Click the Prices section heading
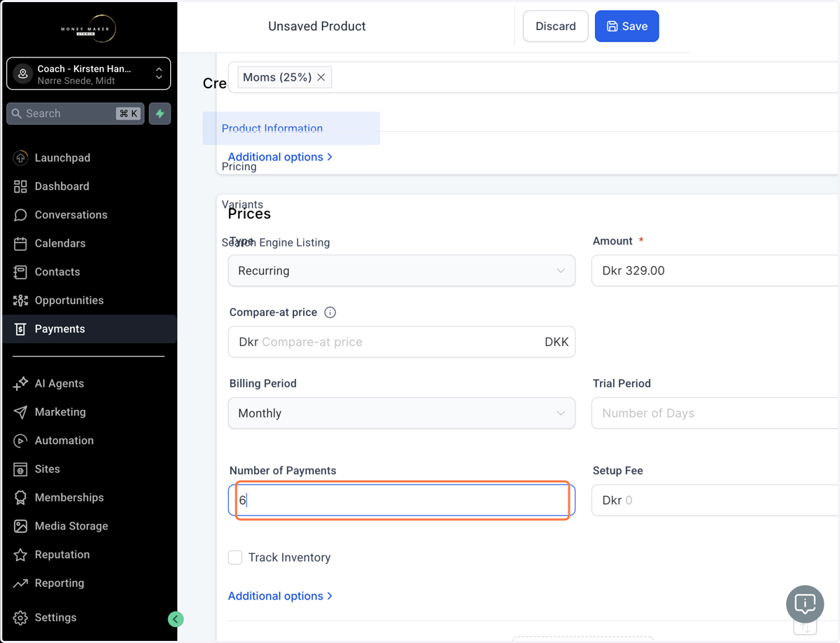This screenshot has height=643, width=840. click(249, 214)
